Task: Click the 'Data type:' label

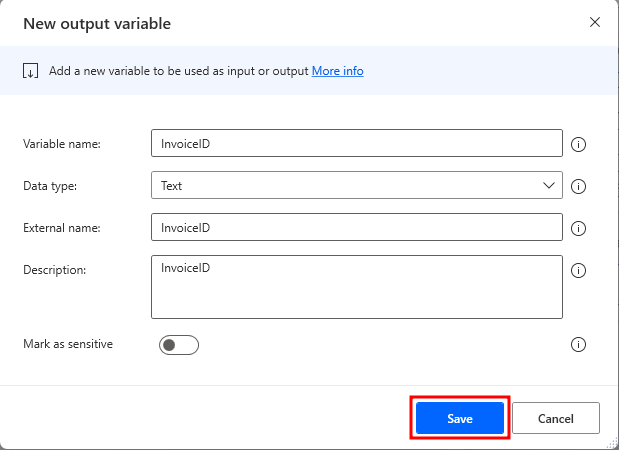Action: pyautogui.click(x=50, y=186)
